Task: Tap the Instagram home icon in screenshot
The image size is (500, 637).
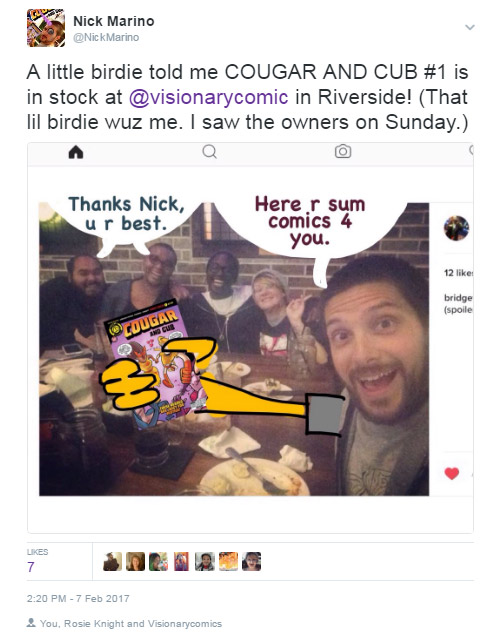Action: point(76,152)
